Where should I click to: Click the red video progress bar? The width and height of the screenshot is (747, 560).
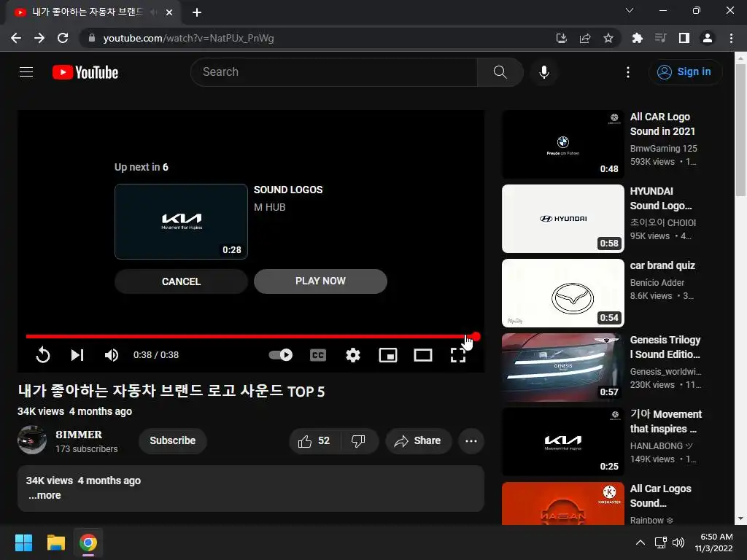[x=250, y=336]
